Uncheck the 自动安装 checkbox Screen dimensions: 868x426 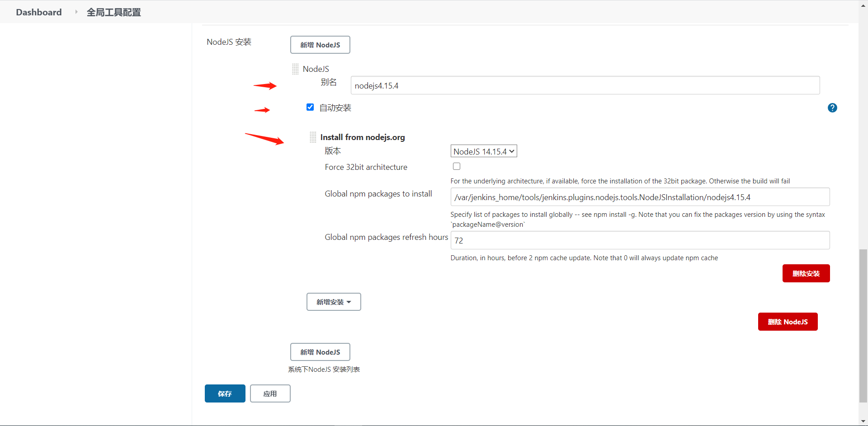click(x=310, y=107)
